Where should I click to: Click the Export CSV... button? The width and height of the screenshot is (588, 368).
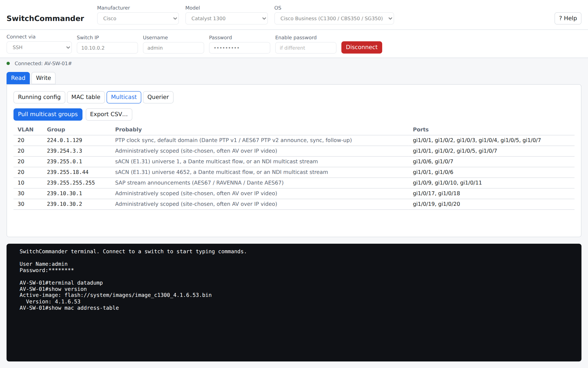click(x=109, y=114)
